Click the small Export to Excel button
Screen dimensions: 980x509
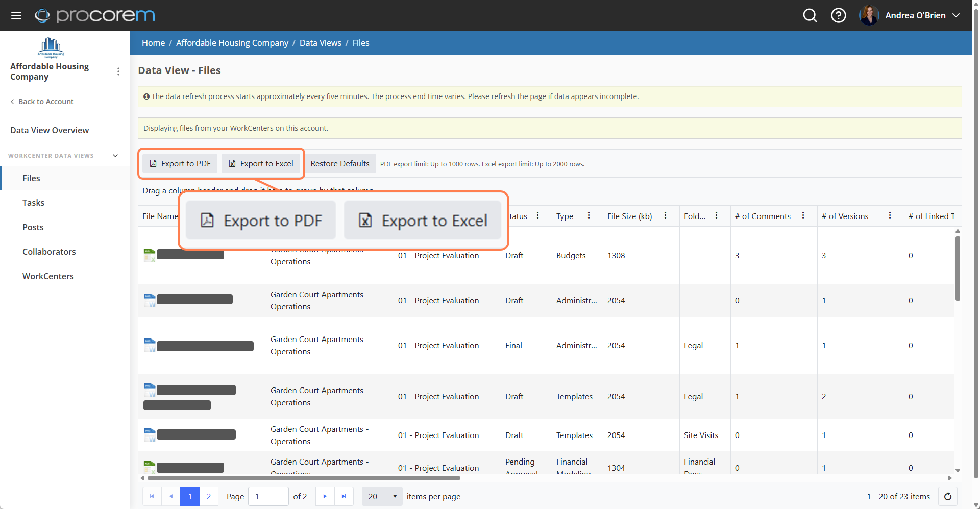coord(261,163)
